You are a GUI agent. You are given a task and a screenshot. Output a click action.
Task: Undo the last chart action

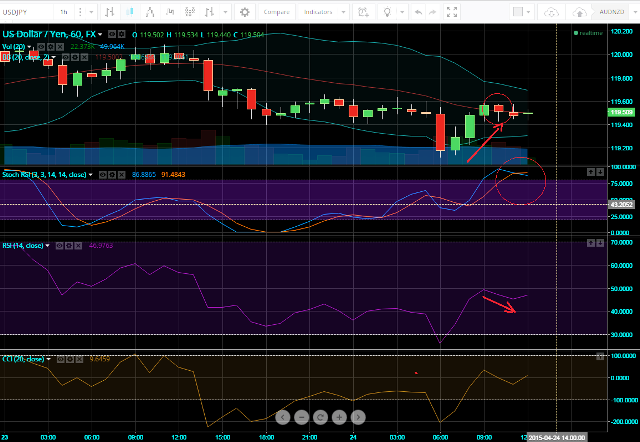pyautogui.click(x=418, y=12)
